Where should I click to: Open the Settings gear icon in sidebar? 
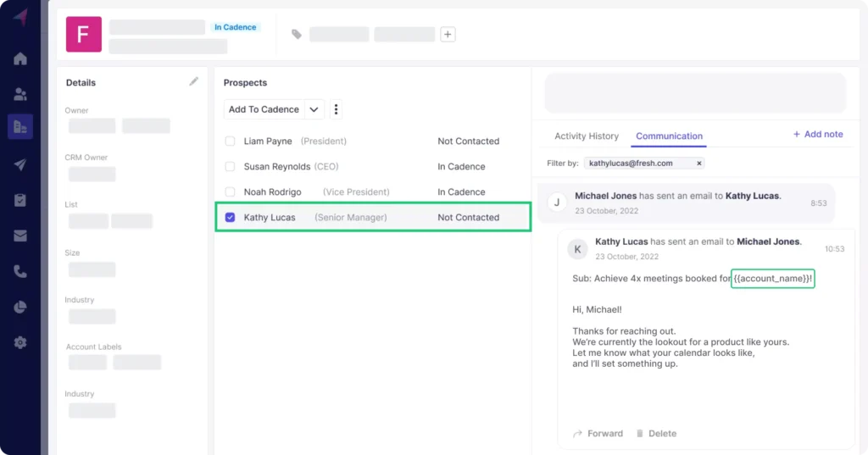pyautogui.click(x=20, y=342)
